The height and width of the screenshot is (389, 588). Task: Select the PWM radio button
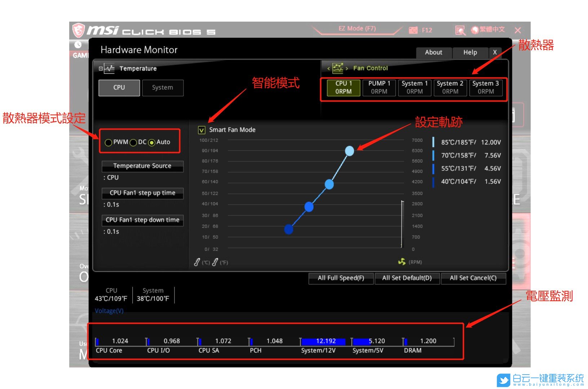pos(108,143)
